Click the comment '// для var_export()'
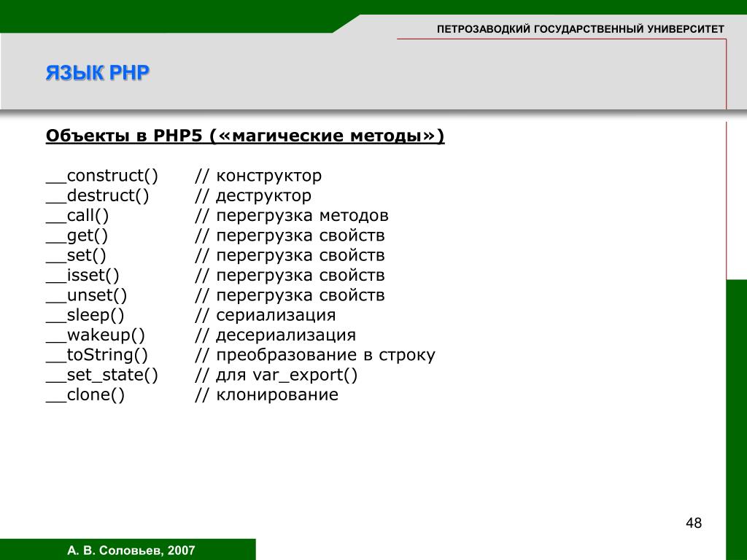This screenshot has width=747, height=560. (276, 376)
